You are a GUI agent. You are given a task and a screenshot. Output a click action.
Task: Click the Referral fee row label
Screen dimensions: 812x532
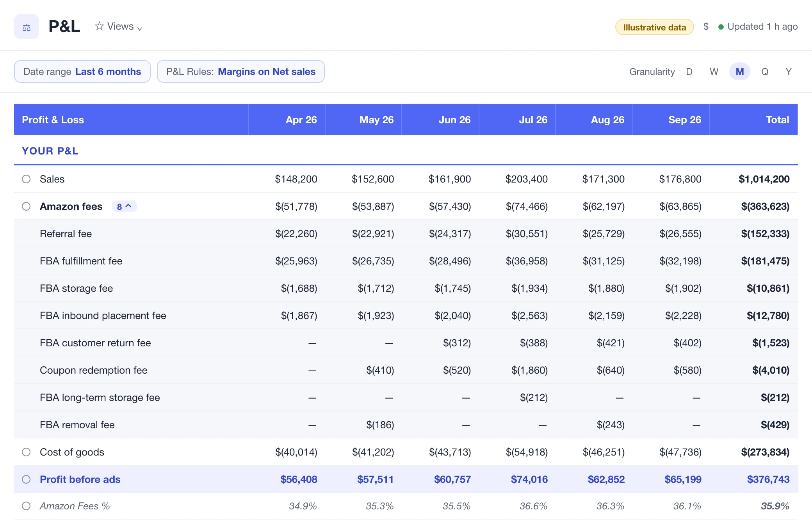[66, 234]
